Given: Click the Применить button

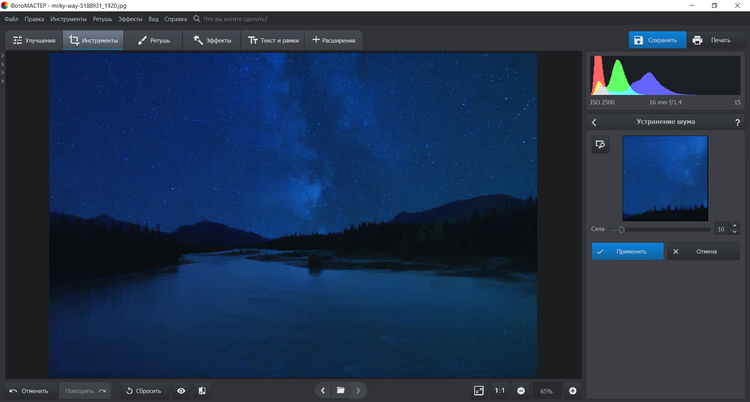Looking at the screenshot, I should 627,251.
